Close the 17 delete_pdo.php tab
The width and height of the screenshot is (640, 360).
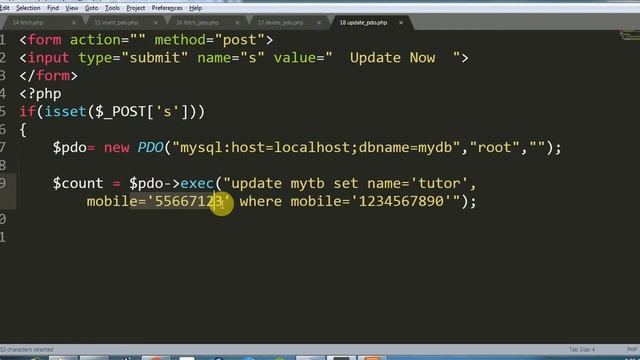(x=319, y=22)
